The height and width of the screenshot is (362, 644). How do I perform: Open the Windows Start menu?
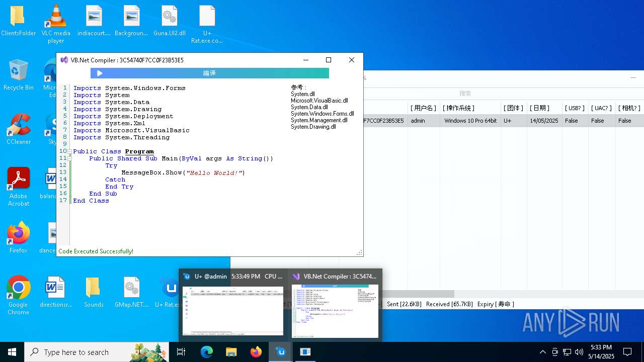click(x=12, y=352)
